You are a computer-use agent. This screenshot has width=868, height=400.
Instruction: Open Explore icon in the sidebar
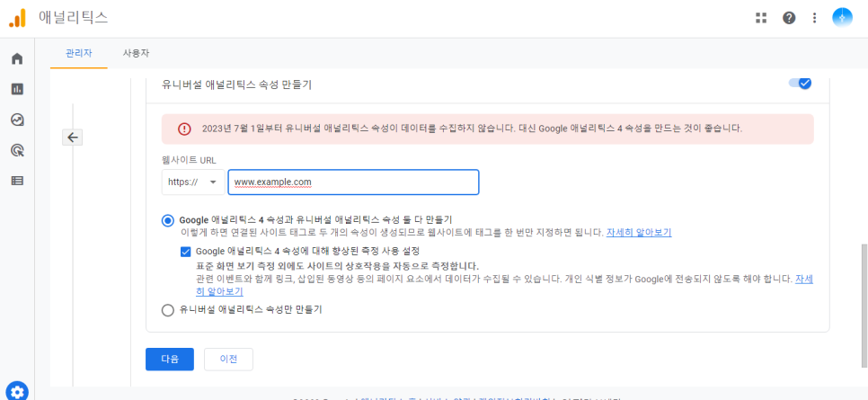[x=17, y=120]
